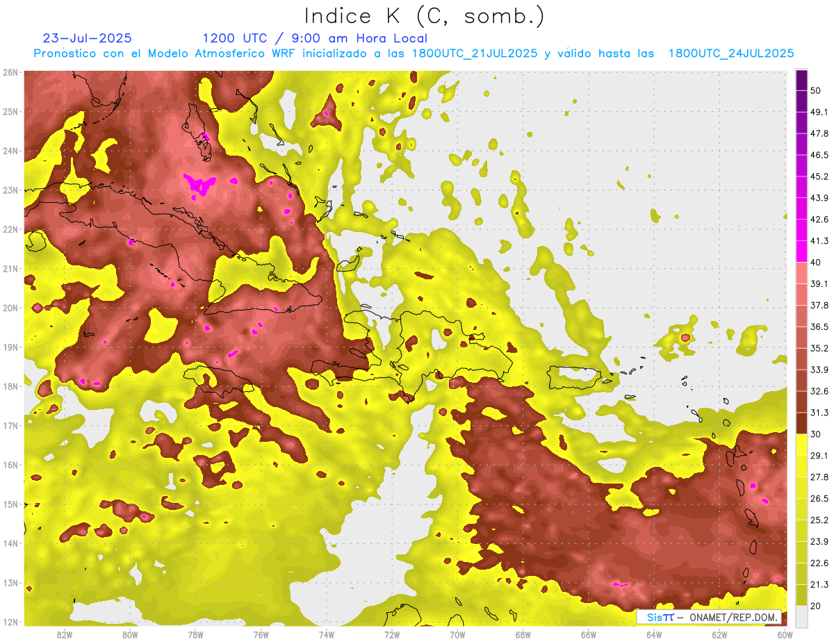Click the '12N' latitude label
The width and height of the screenshot is (834, 644).
tap(10, 622)
